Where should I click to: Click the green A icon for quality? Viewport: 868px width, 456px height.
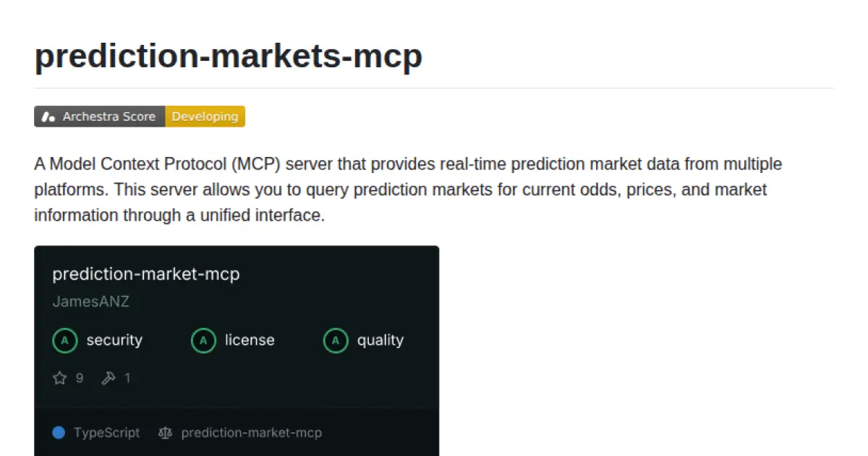(335, 340)
